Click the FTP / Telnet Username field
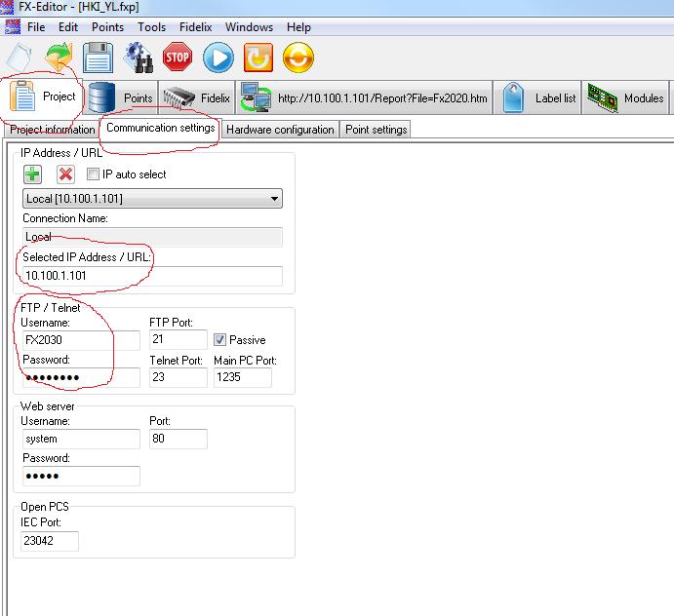The height and width of the screenshot is (616, 674). [x=81, y=340]
